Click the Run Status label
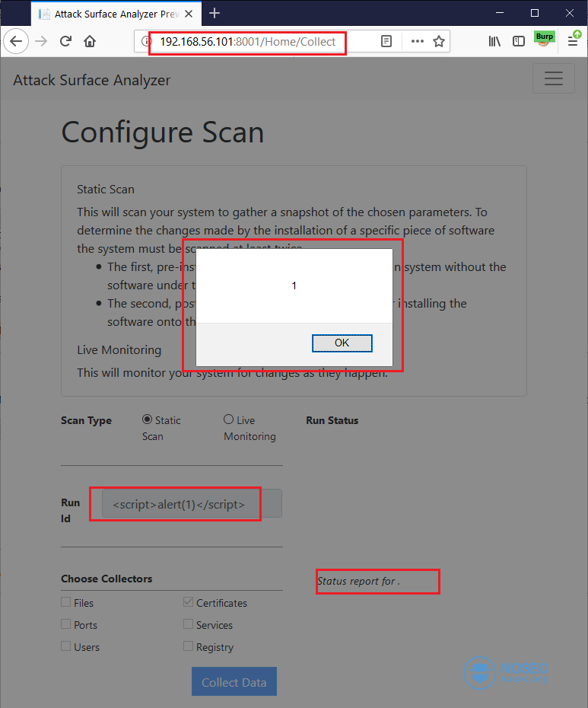Image resolution: width=588 pixels, height=708 pixels. (x=332, y=420)
